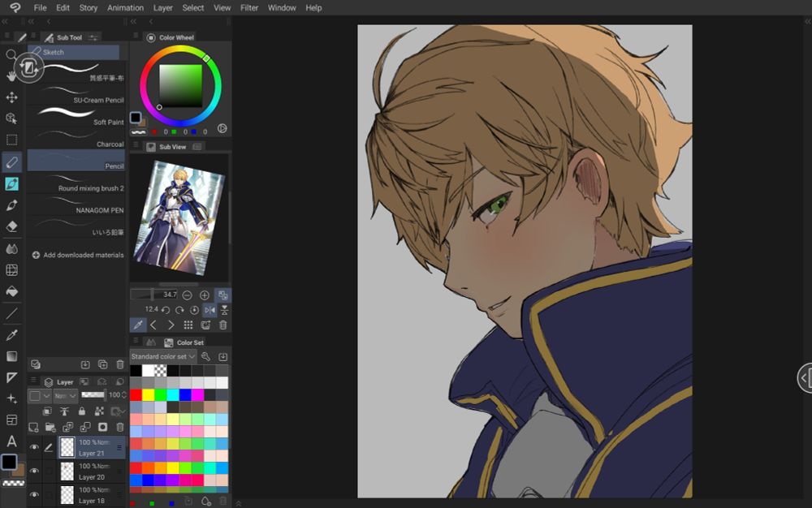The image size is (812, 508).
Task: Rotate Sub View image left
Action: [x=166, y=310]
